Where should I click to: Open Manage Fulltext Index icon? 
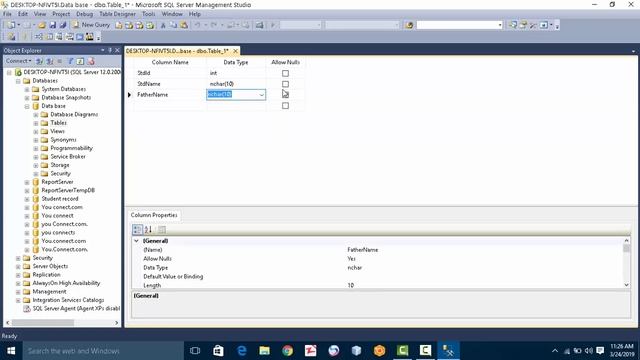pos(59,37)
